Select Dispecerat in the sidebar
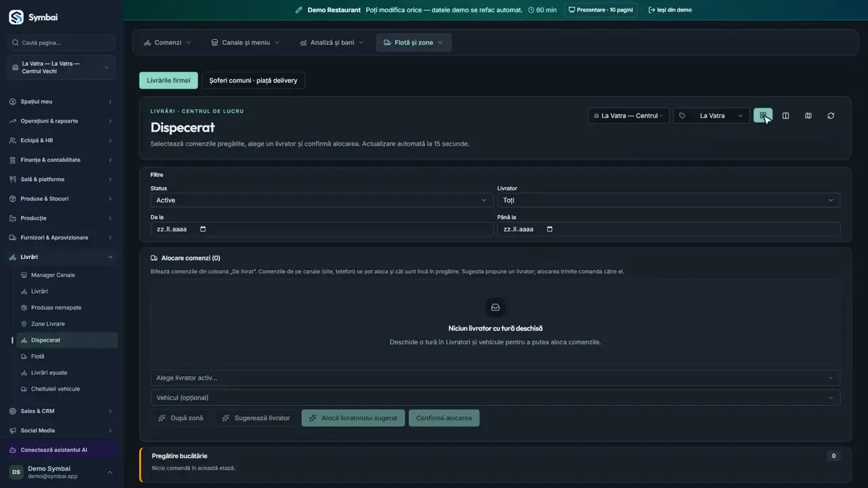Image resolution: width=868 pixels, height=488 pixels. click(66, 340)
